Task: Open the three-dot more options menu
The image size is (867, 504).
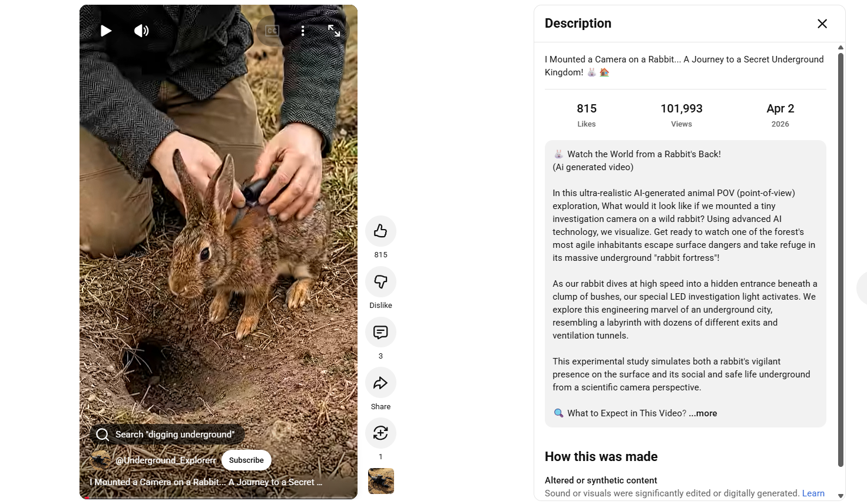Action: [x=303, y=31]
